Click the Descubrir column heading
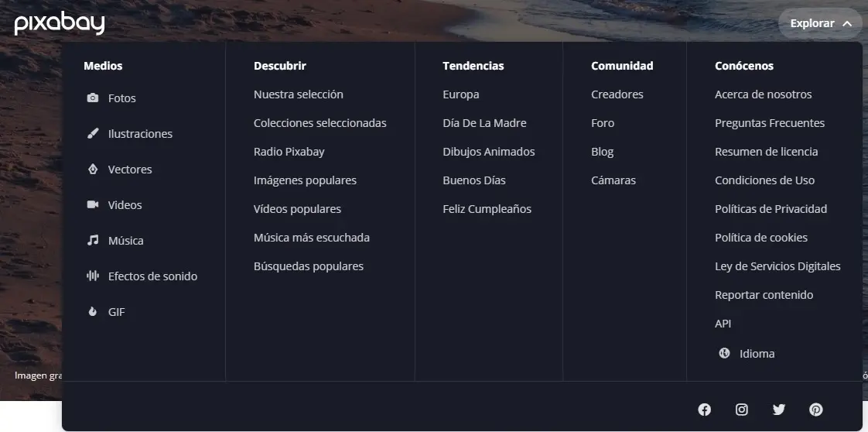868x432 pixels. click(279, 65)
